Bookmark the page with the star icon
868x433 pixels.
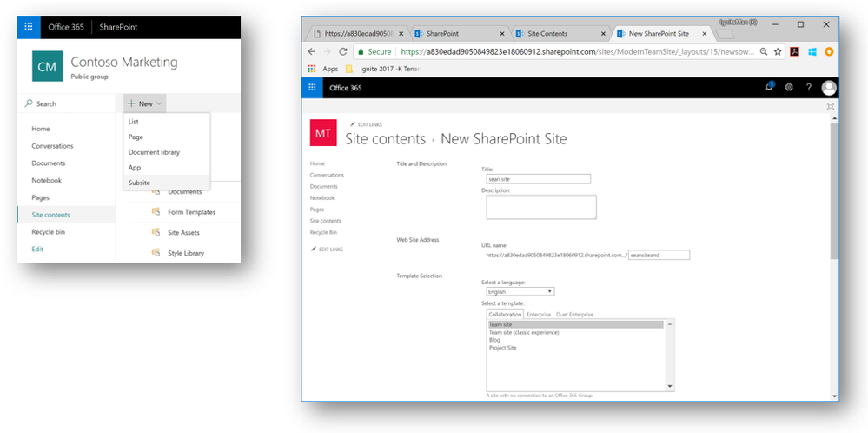778,51
